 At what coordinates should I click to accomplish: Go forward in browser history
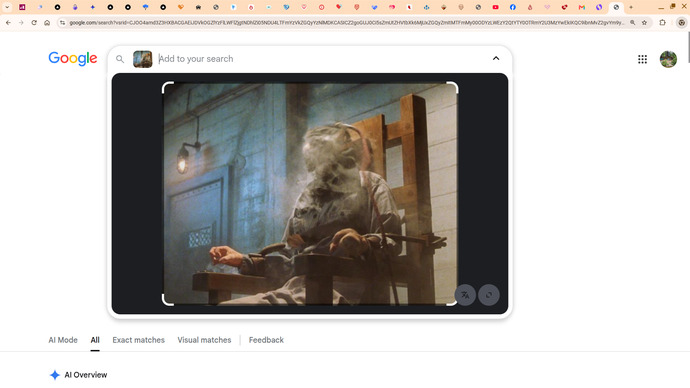pos(21,23)
